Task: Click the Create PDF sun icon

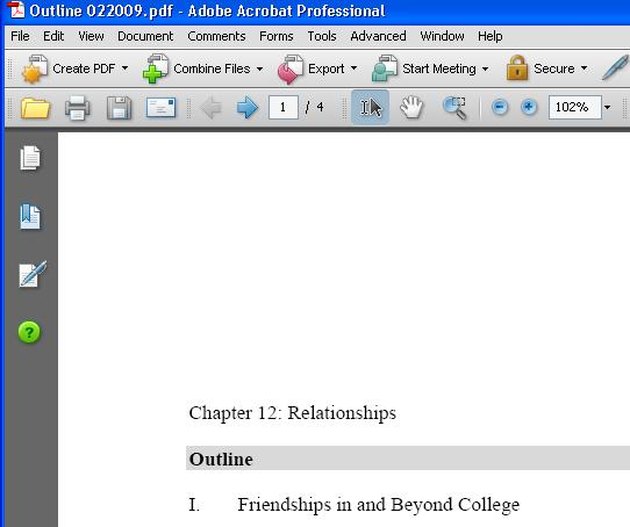Action: (35, 69)
